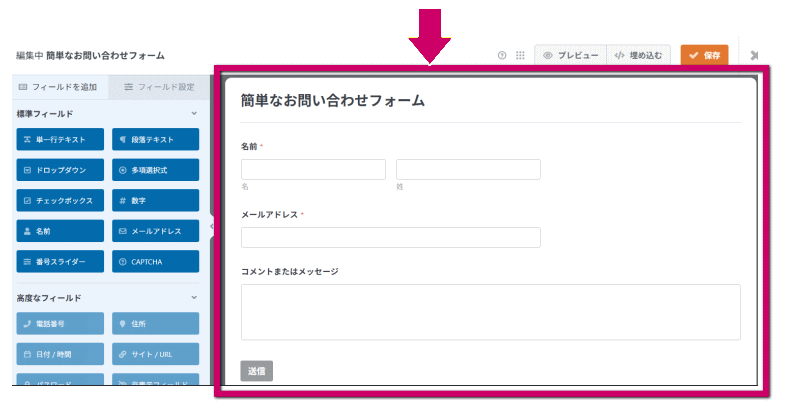Open the プレビュー form preview
791x413 pixels.
coord(570,55)
